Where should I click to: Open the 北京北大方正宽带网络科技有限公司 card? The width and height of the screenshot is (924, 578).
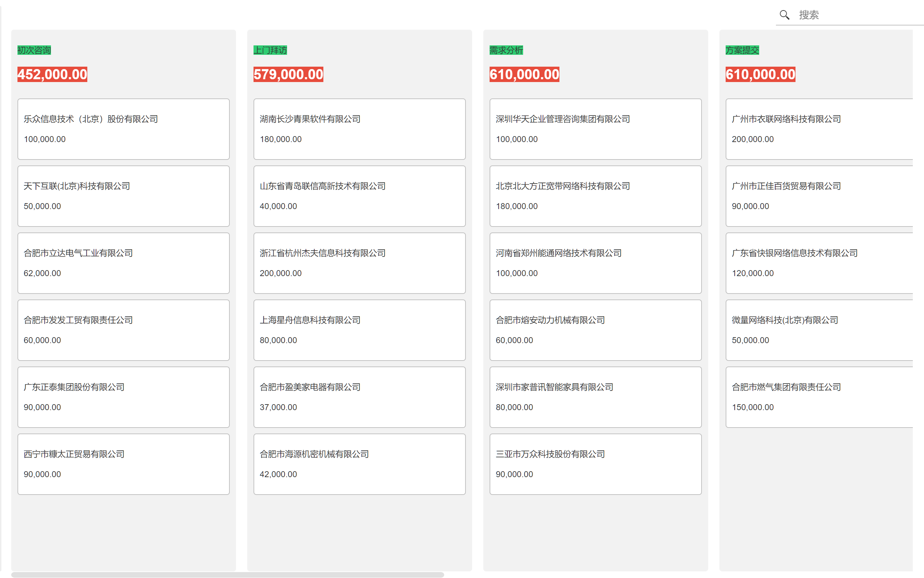click(x=595, y=196)
